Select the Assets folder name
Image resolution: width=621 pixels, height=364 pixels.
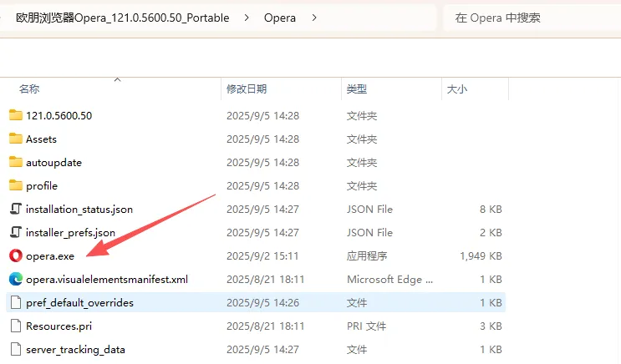41,139
